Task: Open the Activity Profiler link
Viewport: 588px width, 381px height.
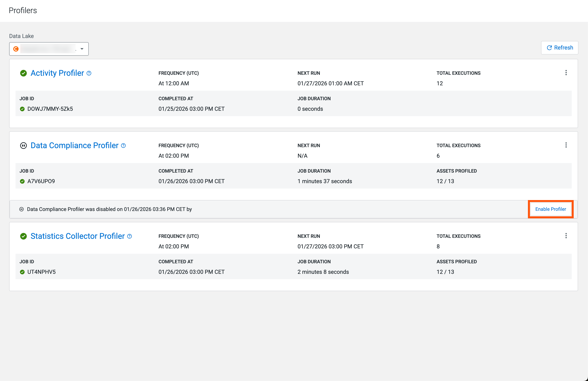Action: pos(57,73)
